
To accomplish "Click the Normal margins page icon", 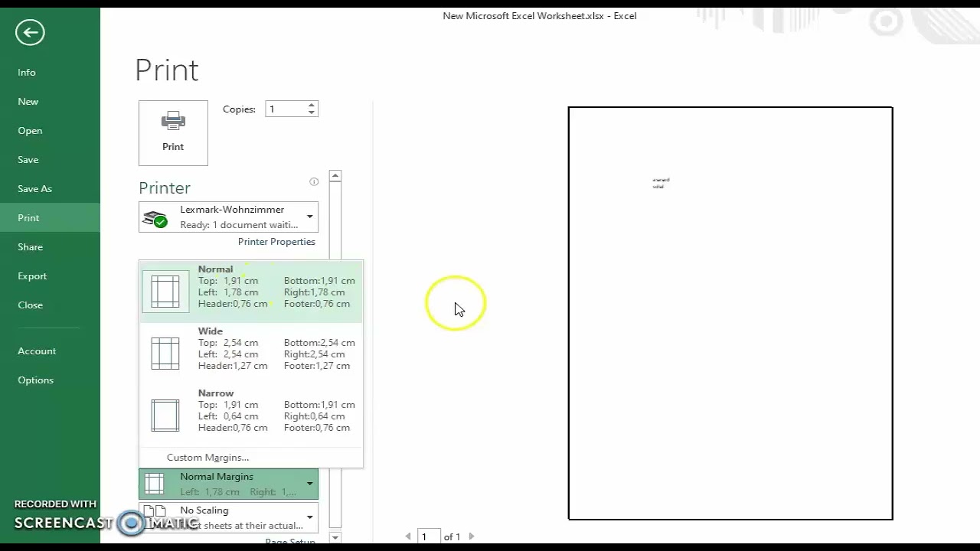I will point(165,292).
